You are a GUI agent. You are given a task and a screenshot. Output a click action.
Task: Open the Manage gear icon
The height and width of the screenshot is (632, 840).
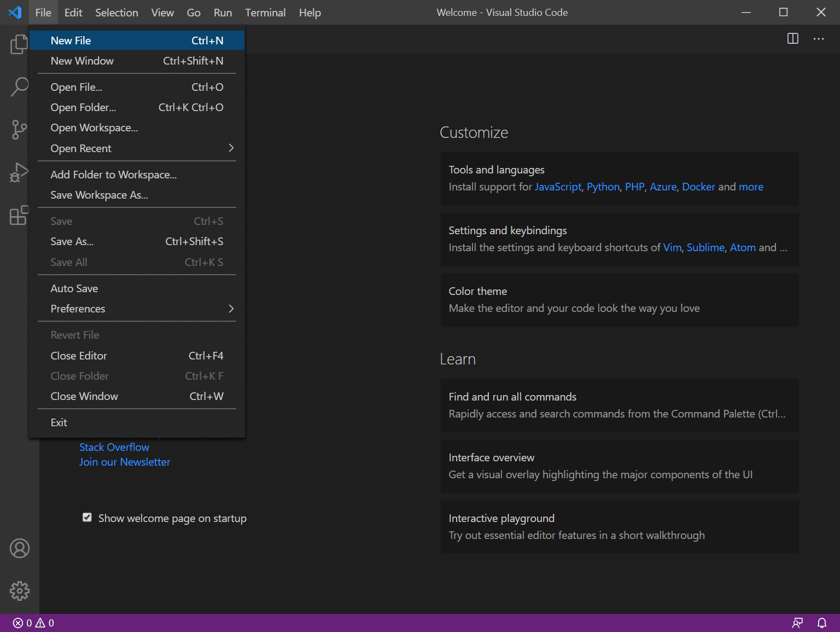click(x=20, y=591)
